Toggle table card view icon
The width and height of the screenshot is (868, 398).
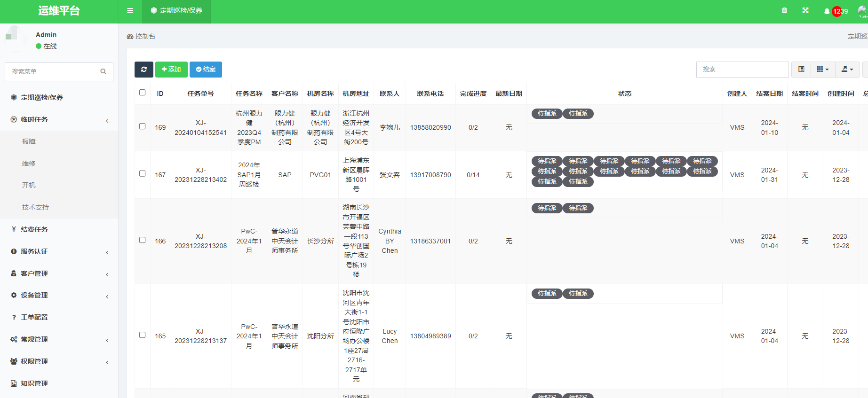click(x=801, y=69)
